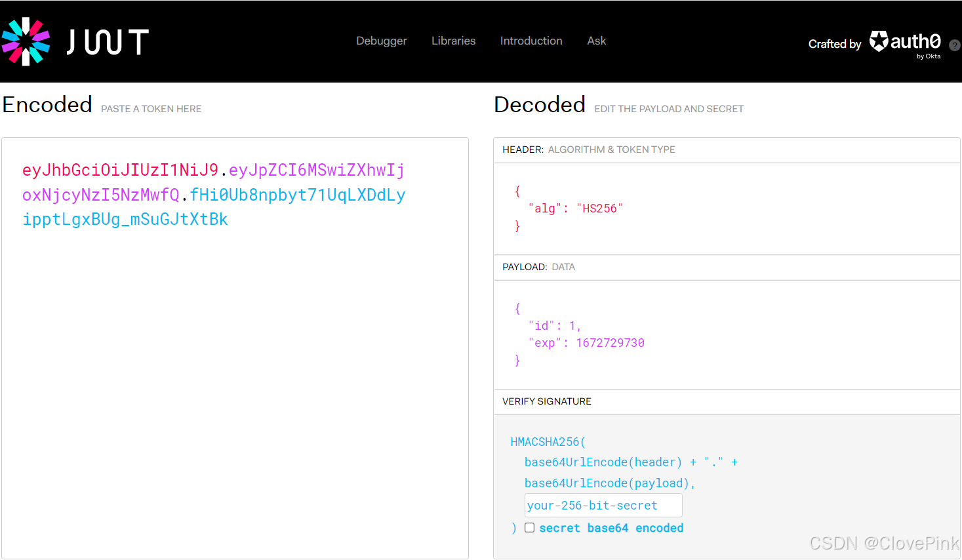Click the 'by Okta' text under auth0
The height and width of the screenshot is (560, 962).
coord(929,56)
